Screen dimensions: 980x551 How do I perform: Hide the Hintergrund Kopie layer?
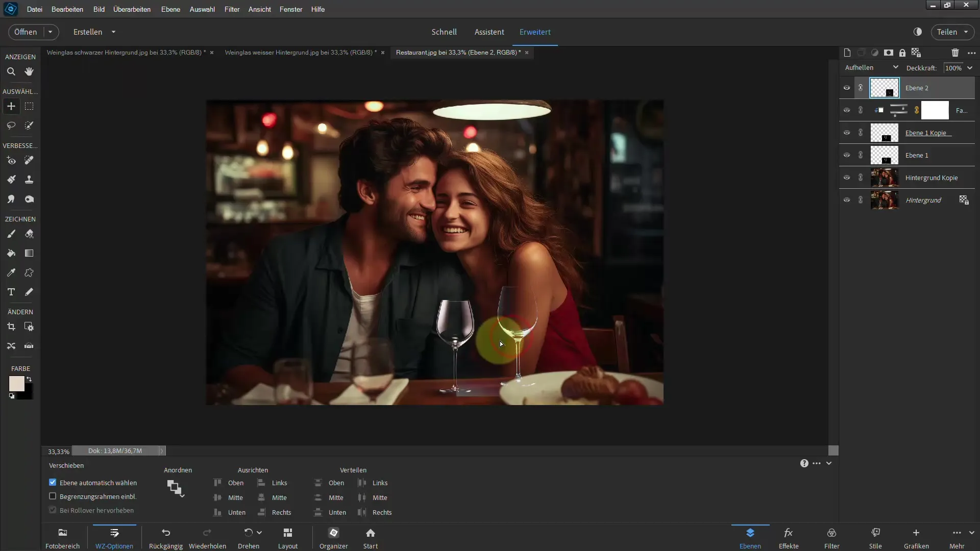click(x=847, y=178)
